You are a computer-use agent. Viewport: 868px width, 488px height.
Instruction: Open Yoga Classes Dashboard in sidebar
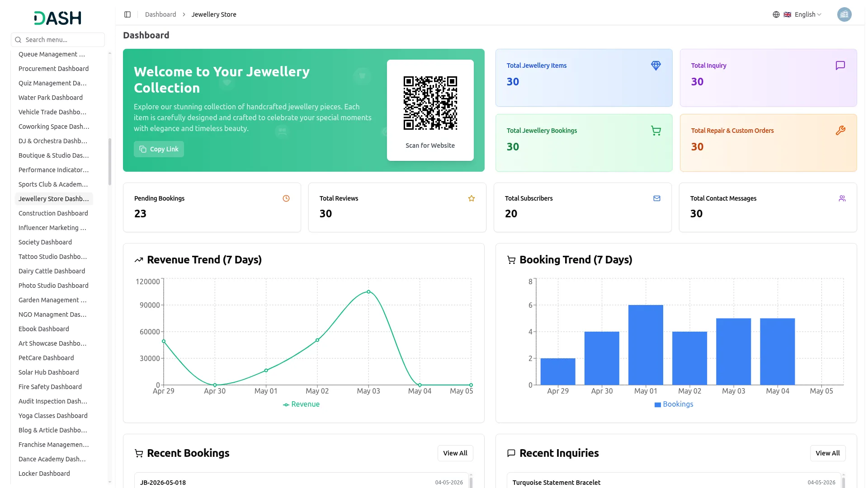point(54,416)
